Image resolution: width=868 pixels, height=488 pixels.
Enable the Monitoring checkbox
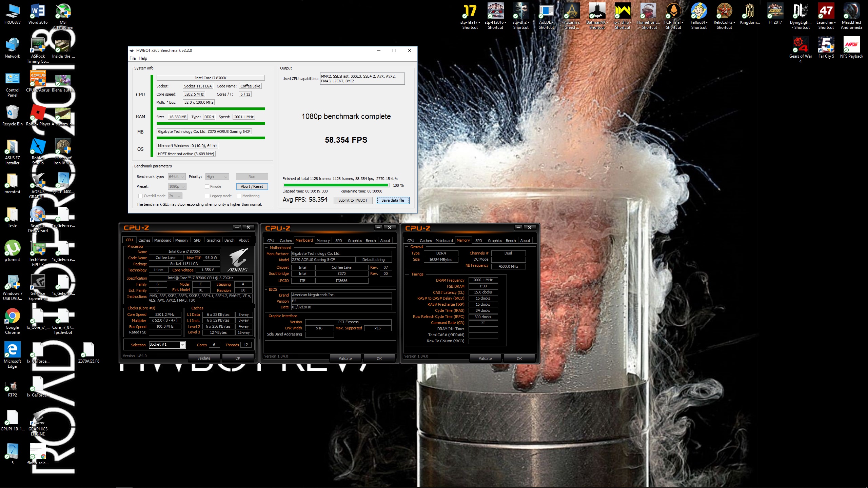pos(239,196)
